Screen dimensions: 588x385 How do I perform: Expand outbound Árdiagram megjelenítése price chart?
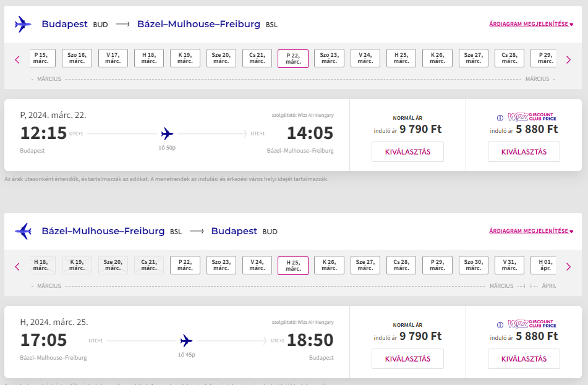tap(531, 24)
